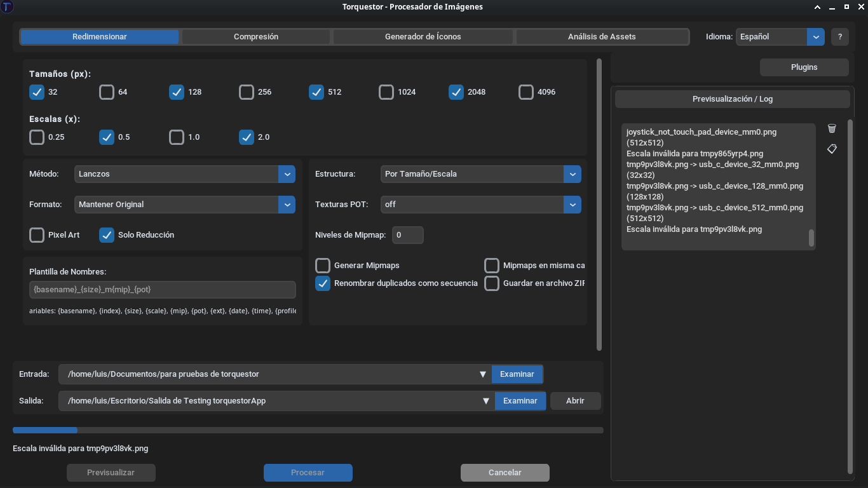Open the Entrada path history dropdown
The height and width of the screenshot is (488, 868).
point(482,374)
